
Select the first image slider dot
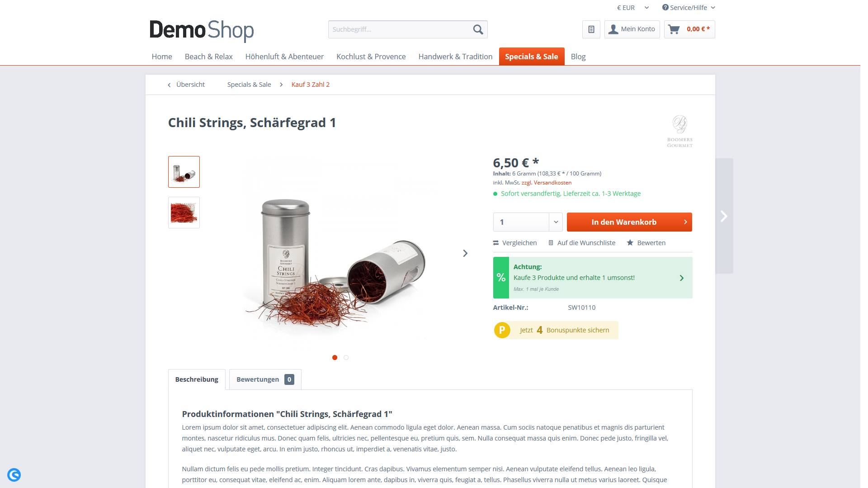(x=335, y=358)
